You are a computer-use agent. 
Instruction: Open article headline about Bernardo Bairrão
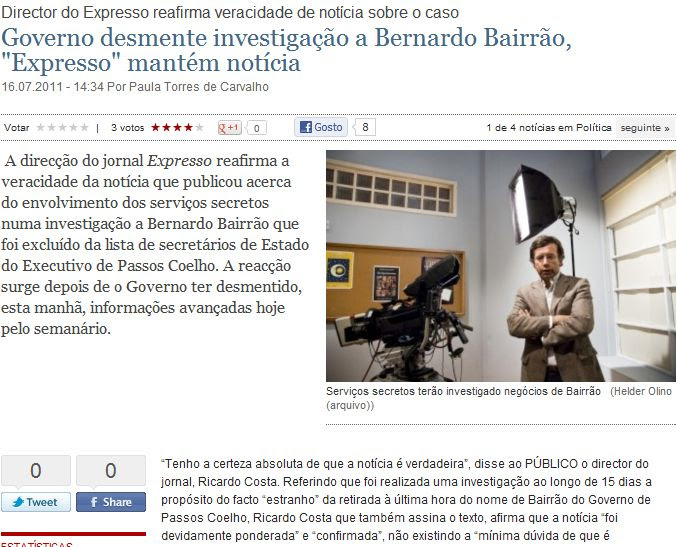point(286,50)
